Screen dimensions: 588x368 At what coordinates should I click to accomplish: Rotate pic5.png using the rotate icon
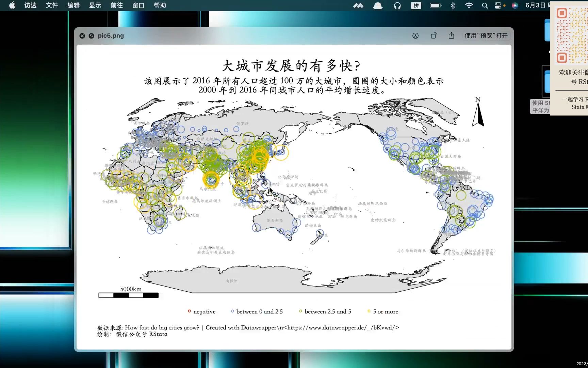click(434, 35)
